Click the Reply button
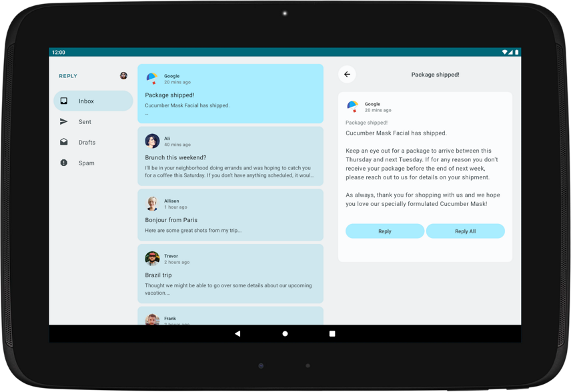 pos(385,231)
